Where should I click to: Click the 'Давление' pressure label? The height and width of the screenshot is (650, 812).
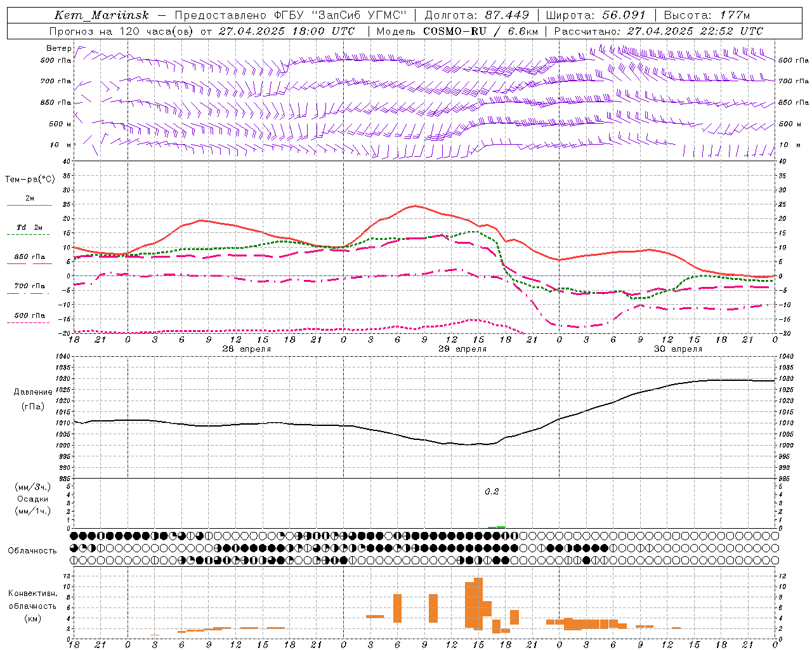pyautogui.click(x=33, y=392)
